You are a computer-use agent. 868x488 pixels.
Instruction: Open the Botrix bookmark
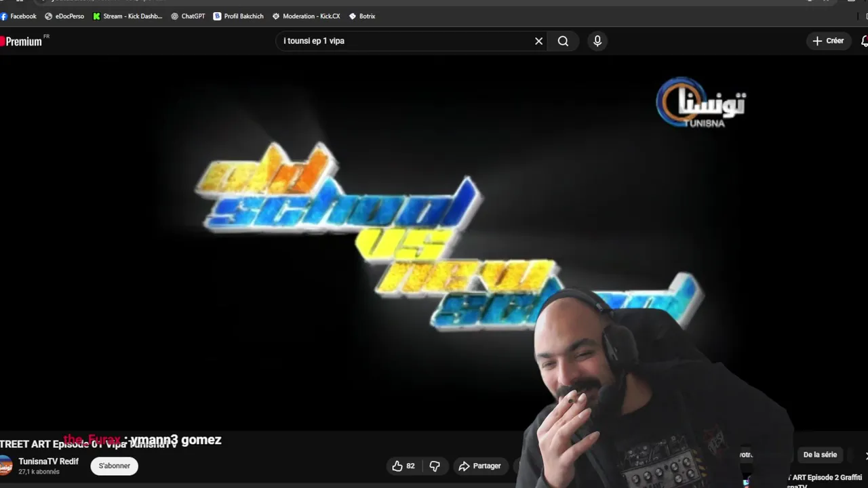[x=361, y=16]
